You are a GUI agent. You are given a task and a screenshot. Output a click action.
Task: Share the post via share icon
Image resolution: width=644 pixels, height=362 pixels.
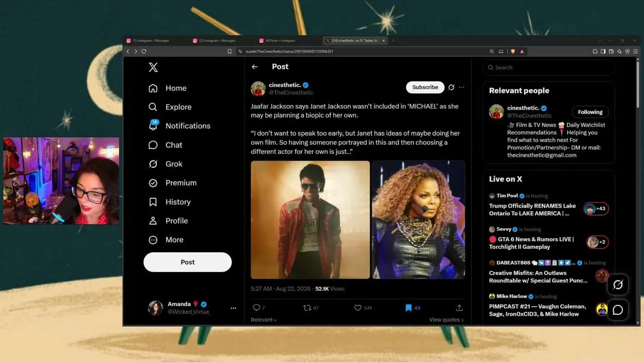pyautogui.click(x=459, y=308)
